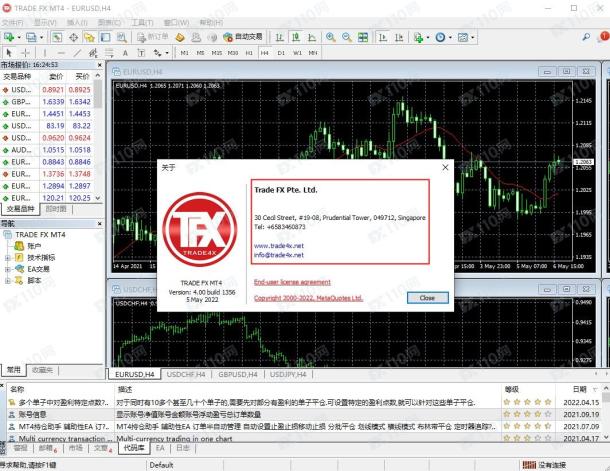Screen dimensions: 610x471
Task: Switch to the 收藏夹 navigator tab
Action: point(42,370)
